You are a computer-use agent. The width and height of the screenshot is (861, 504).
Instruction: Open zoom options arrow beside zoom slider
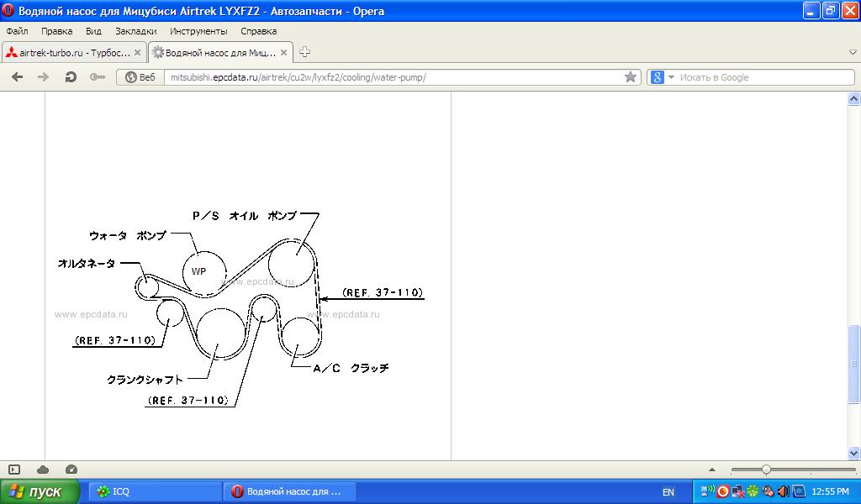[x=712, y=470]
